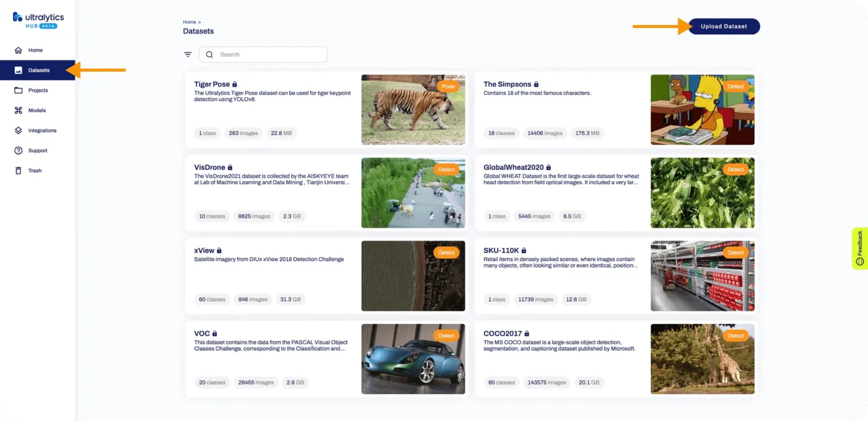Open the VOC dataset title
868x422 pixels.
(202, 334)
